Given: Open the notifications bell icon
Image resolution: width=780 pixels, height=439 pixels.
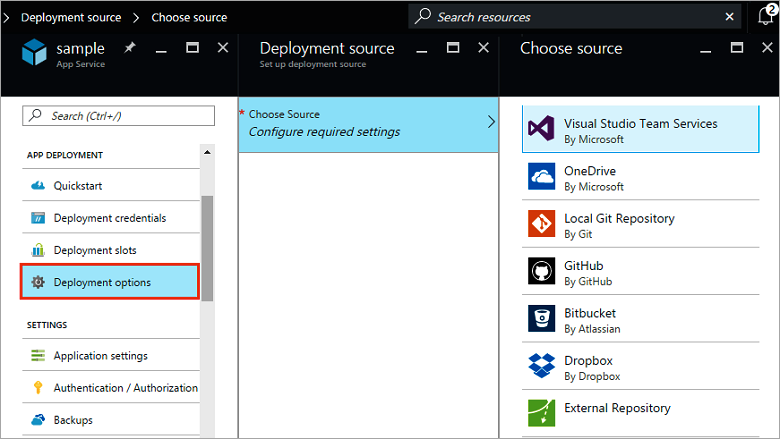Looking at the screenshot, I should pos(765,17).
